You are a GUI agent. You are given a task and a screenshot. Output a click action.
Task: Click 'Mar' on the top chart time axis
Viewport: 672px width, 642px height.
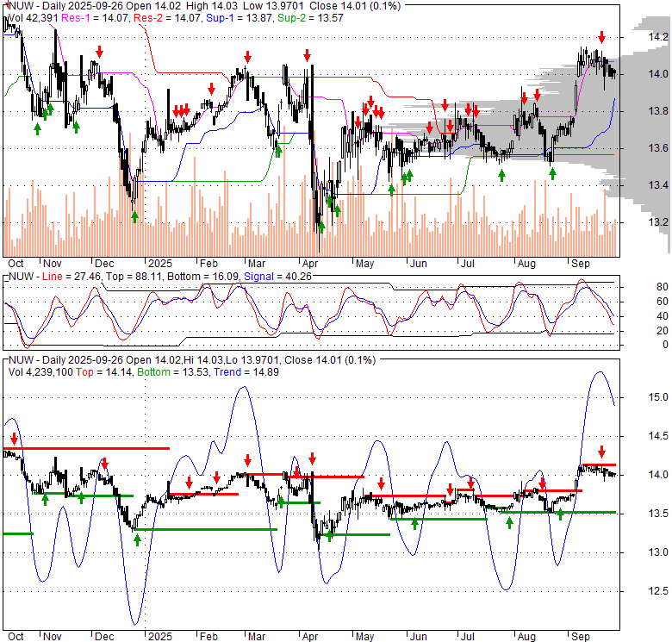257,264
